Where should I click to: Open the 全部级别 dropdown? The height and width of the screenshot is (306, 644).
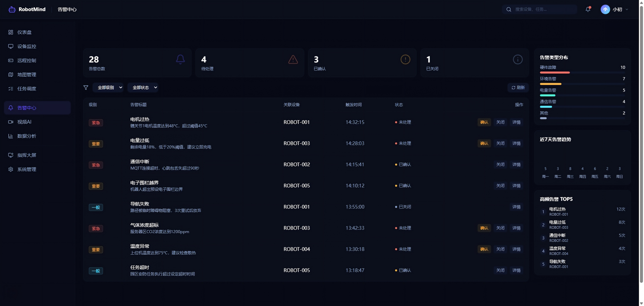pyautogui.click(x=108, y=88)
